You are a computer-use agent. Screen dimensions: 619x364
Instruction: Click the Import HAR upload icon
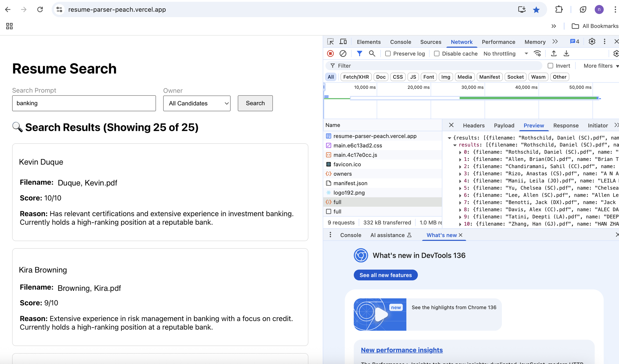click(x=554, y=53)
